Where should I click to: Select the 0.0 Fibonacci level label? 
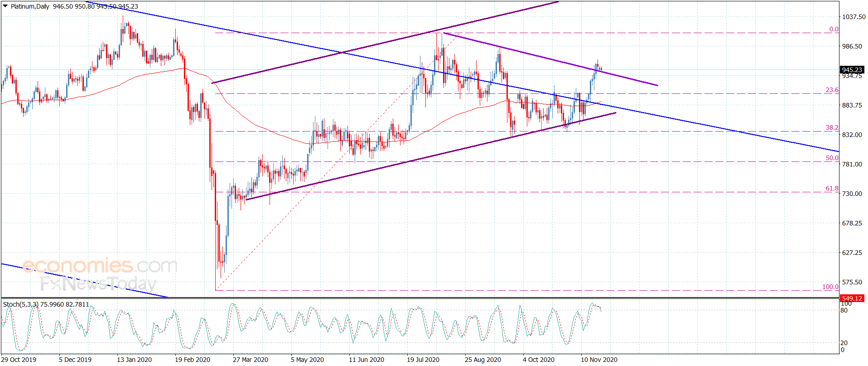pyautogui.click(x=834, y=29)
